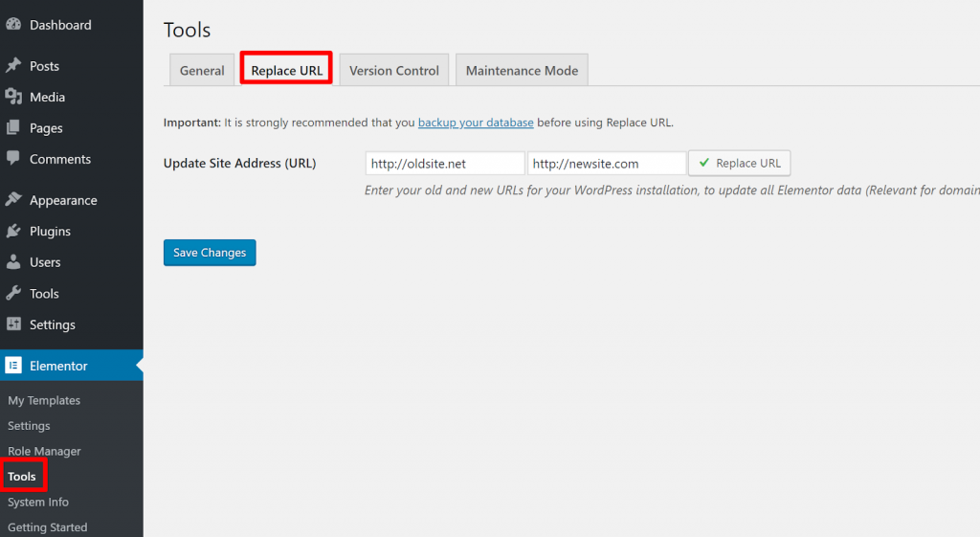Open My Templates in Elementor submenu
980x537 pixels.
[44, 400]
